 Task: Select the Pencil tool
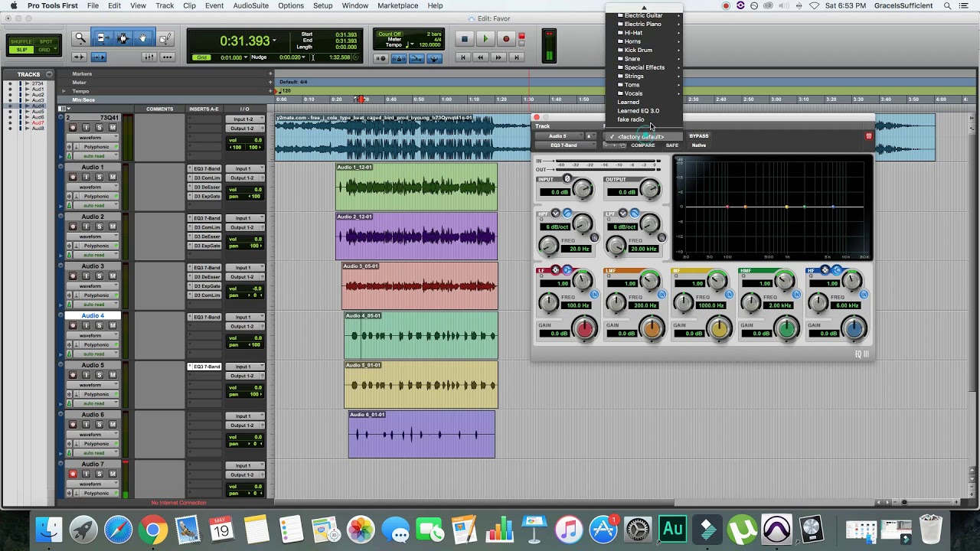click(x=165, y=38)
